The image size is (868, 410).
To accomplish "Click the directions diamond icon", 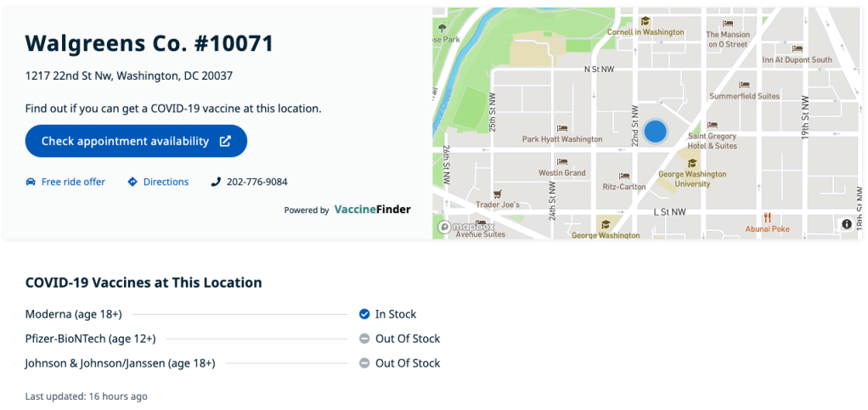I will [x=132, y=182].
